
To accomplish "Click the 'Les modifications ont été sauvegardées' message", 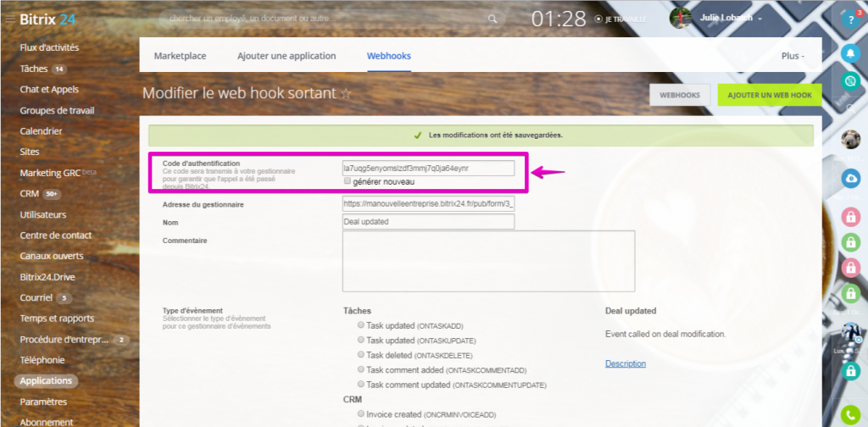I will (x=481, y=136).
